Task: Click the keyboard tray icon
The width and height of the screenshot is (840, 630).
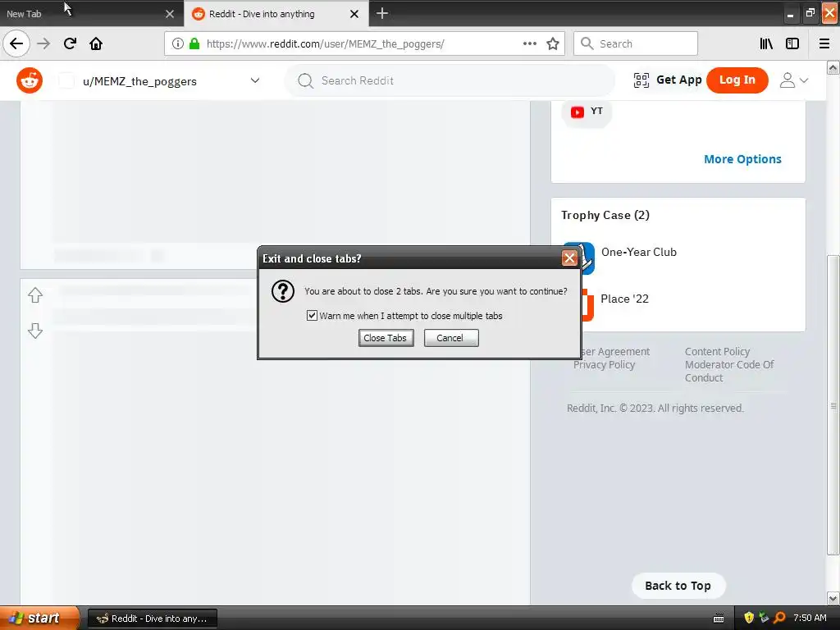Action: (x=719, y=619)
